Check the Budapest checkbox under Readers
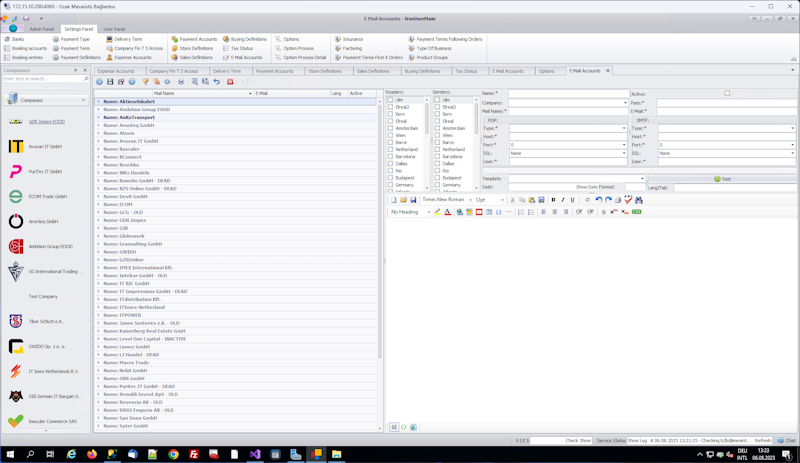Screen dimensions: 800x463 (x=390, y=178)
